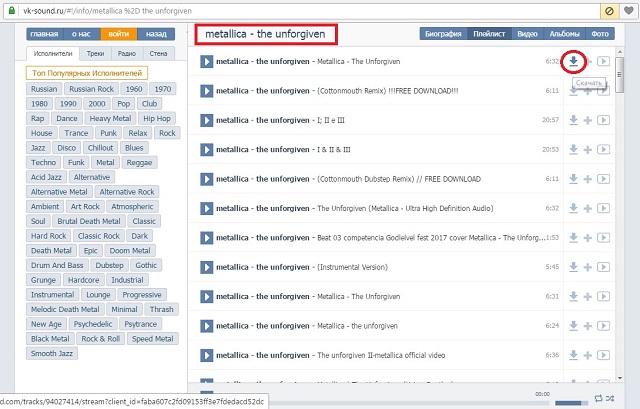The image size is (640, 409).
Task: Toggle repeat in the player bar
Action: coord(598,398)
